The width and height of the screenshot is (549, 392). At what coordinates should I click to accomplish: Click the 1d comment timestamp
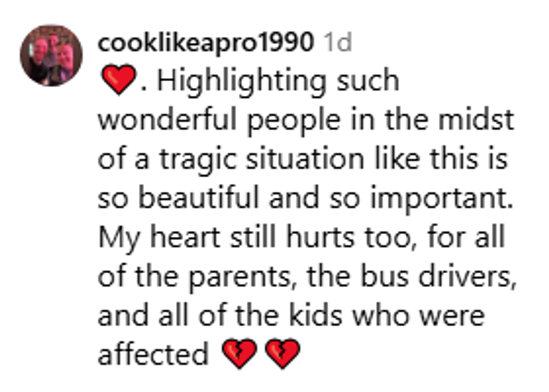338,43
